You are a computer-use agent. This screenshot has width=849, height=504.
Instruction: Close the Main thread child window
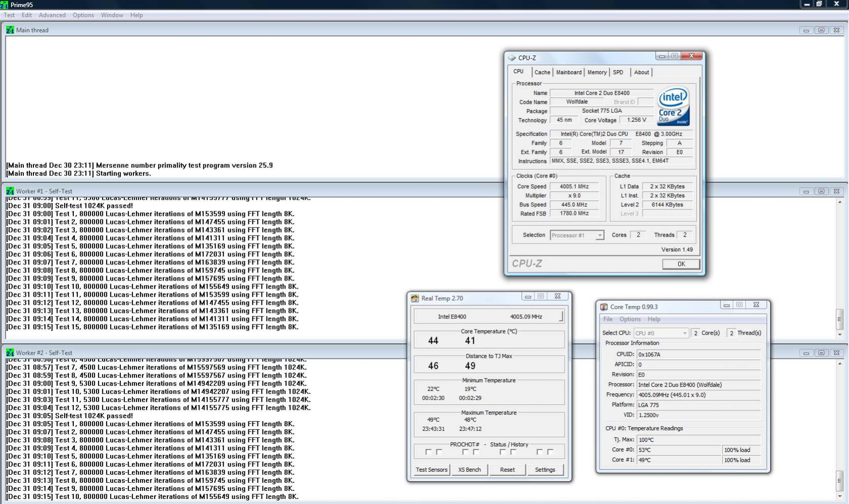[x=836, y=30]
